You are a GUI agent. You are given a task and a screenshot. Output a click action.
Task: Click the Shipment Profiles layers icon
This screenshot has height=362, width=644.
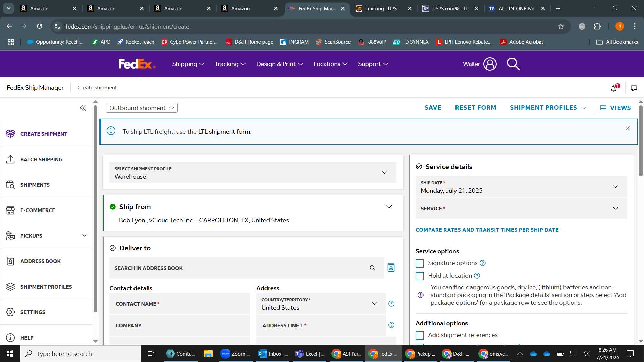[x=10, y=287]
